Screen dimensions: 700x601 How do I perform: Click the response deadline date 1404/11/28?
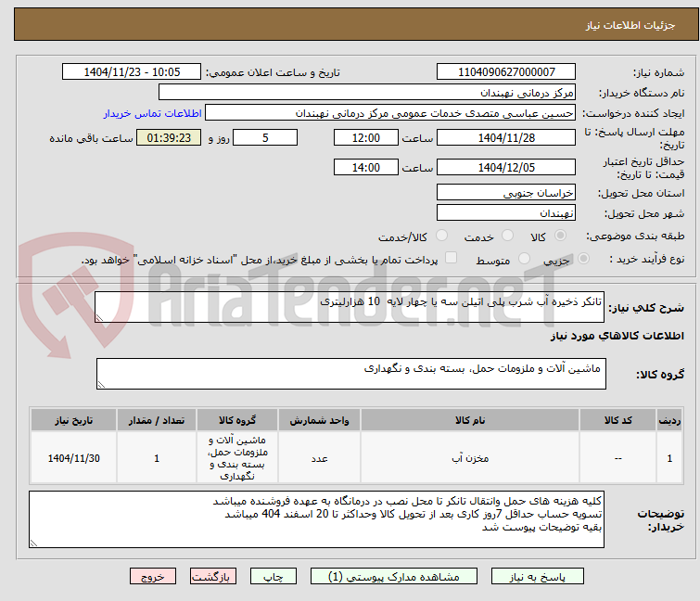pyautogui.click(x=506, y=137)
